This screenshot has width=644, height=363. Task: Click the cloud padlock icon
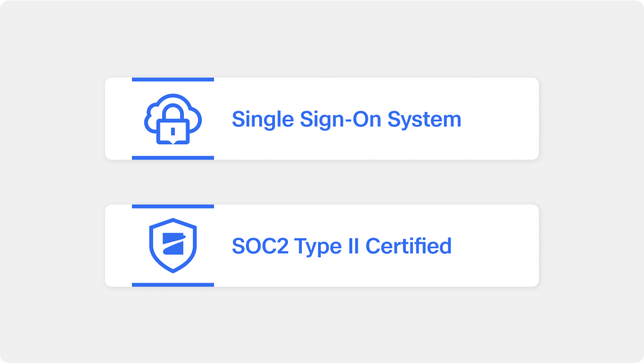[x=173, y=119]
